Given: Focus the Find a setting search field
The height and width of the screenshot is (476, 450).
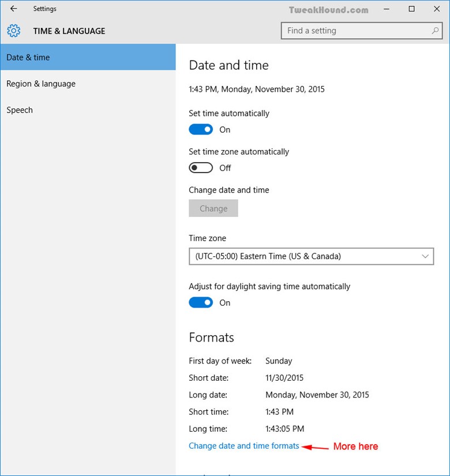Looking at the screenshot, I should click(x=355, y=31).
